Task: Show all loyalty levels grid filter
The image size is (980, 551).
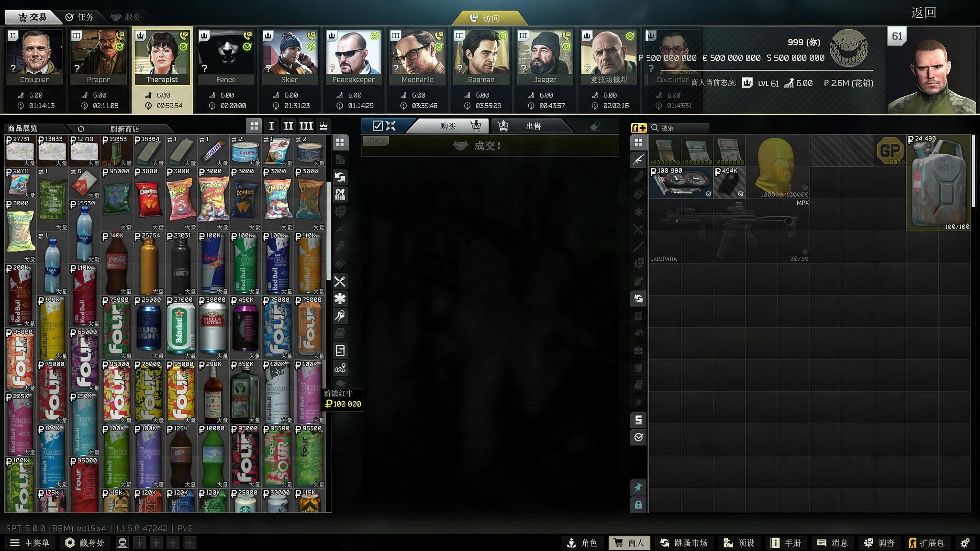Action: click(x=254, y=126)
